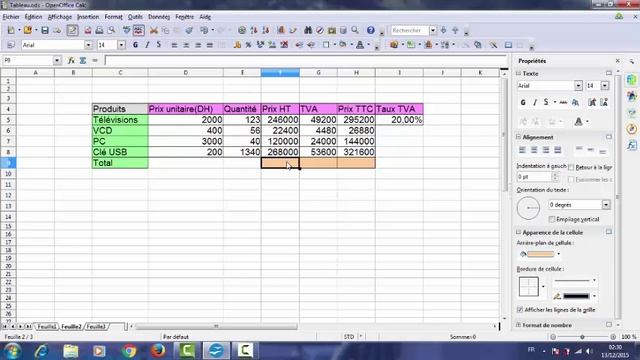The width and height of the screenshot is (640, 360).
Task: Open Firefox from Windows taskbar
Action: click(158, 351)
